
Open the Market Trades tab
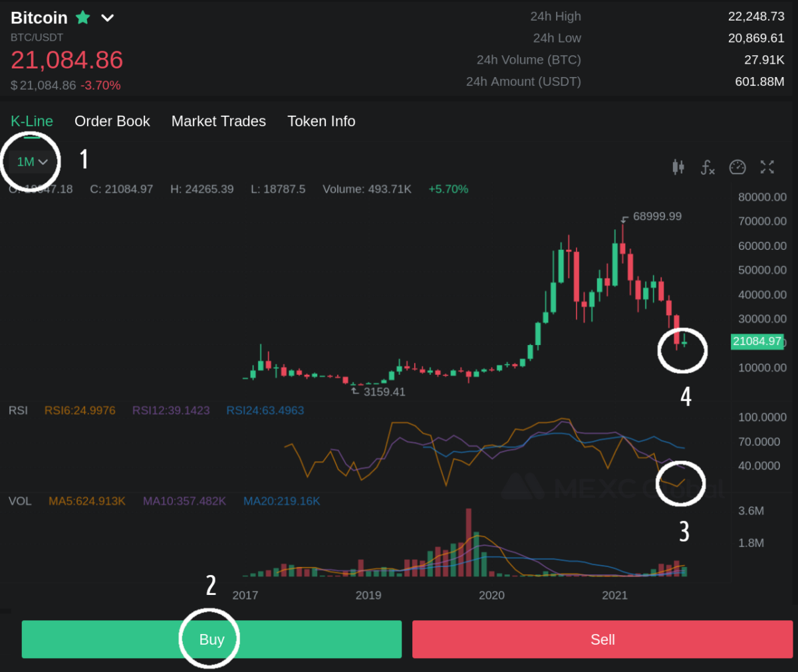(219, 121)
